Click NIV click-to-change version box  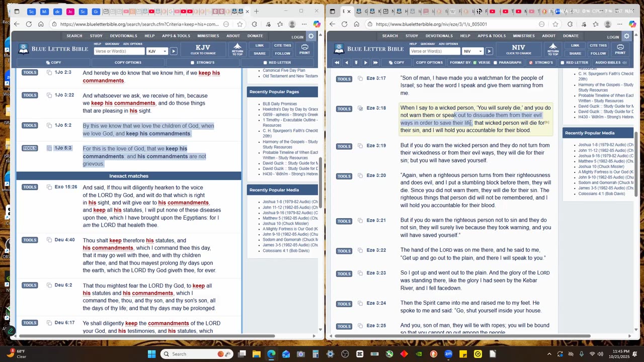pos(518,49)
